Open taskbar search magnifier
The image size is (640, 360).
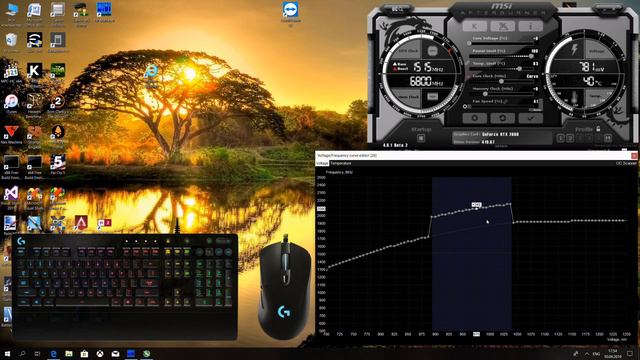pos(22,353)
